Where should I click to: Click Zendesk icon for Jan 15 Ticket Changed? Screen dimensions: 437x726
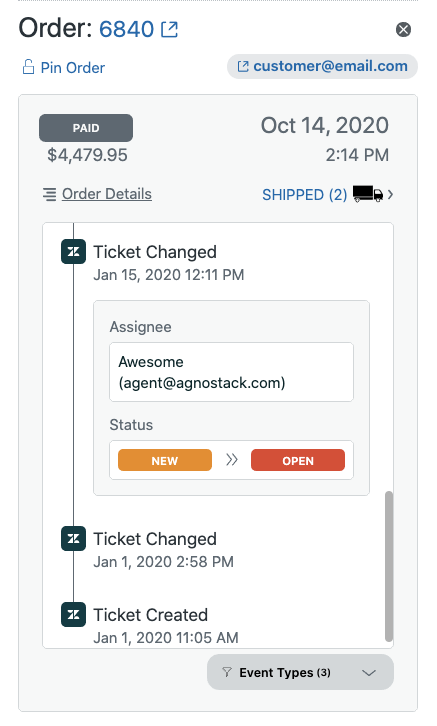pyautogui.click(x=74, y=251)
